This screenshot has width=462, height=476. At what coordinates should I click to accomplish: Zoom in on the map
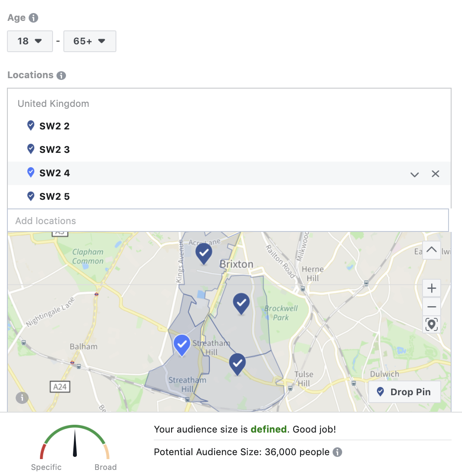tap(432, 288)
